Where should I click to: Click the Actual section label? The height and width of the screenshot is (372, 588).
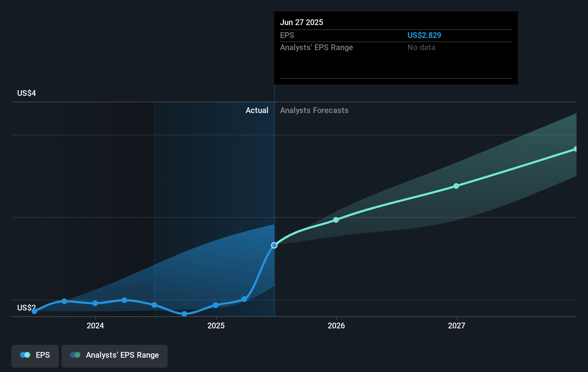click(257, 111)
